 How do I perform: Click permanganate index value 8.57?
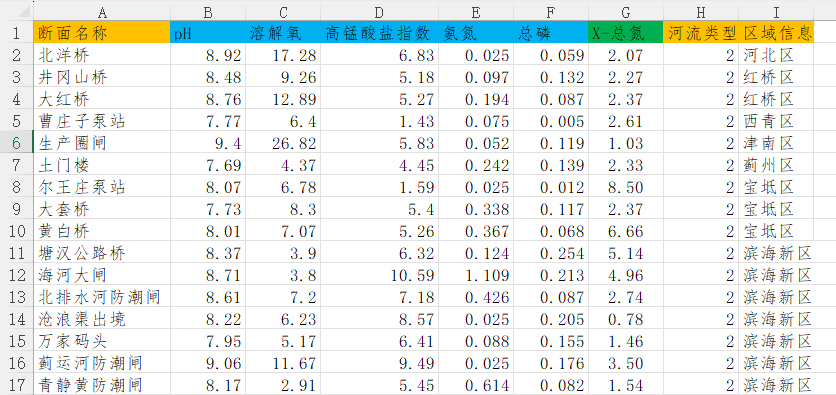click(380, 319)
